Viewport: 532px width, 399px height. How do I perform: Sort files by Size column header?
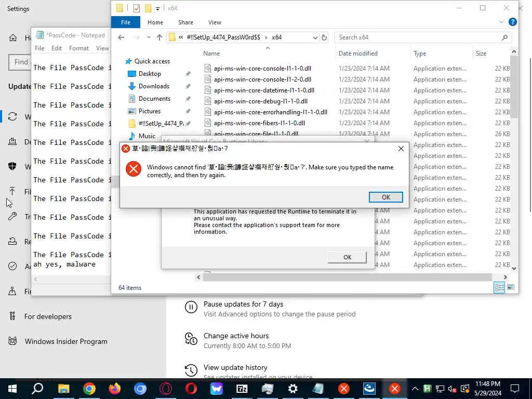481,54
